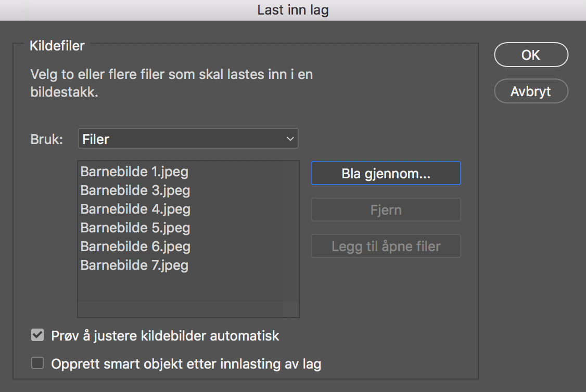The width and height of the screenshot is (586, 392).
Task: Select Barnebilde 3.jpeg in the file list
Action: 135,190
